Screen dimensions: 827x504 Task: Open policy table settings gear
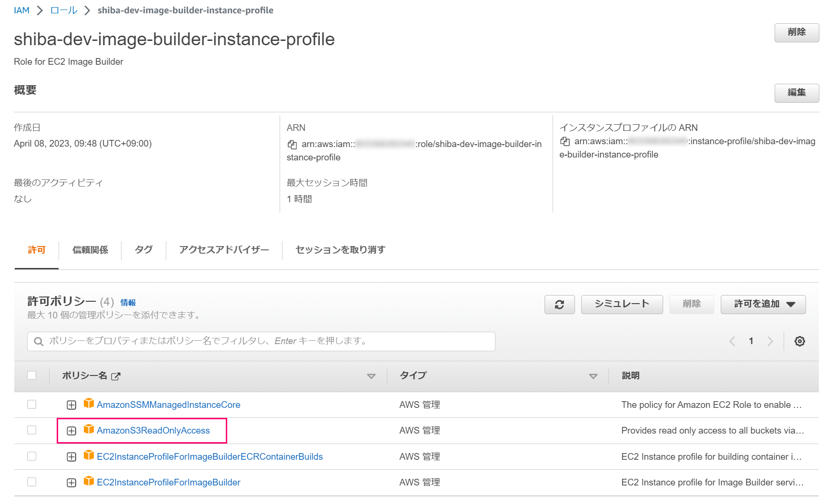click(x=800, y=341)
